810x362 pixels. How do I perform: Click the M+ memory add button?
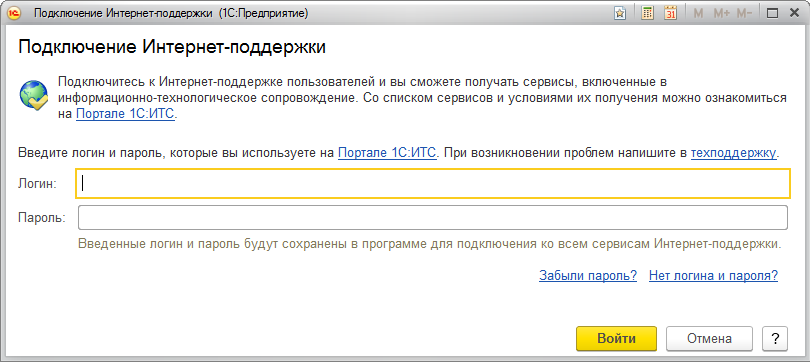tap(721, 14)
